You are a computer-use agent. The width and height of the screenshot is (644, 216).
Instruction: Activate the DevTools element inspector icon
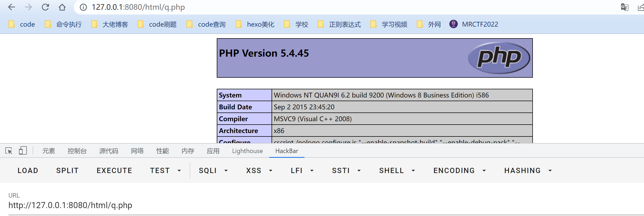9,151
